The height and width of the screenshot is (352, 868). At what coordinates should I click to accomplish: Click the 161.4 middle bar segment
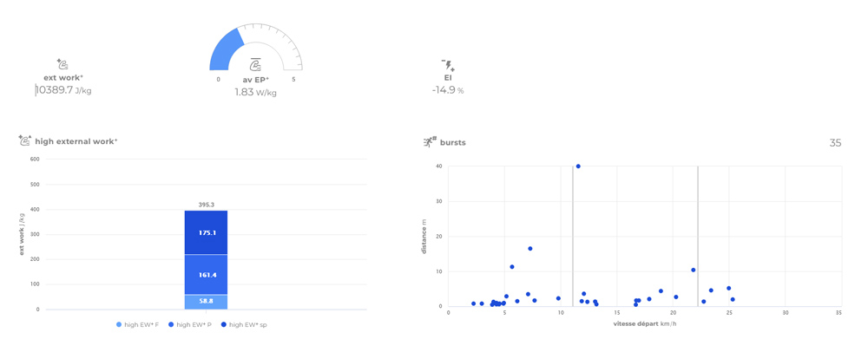pyautogui.click(x=206, y=275)
